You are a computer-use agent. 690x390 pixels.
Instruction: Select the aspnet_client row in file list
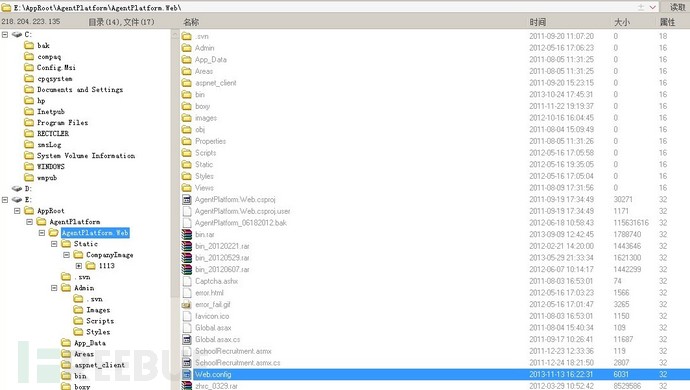pos(435,83)
